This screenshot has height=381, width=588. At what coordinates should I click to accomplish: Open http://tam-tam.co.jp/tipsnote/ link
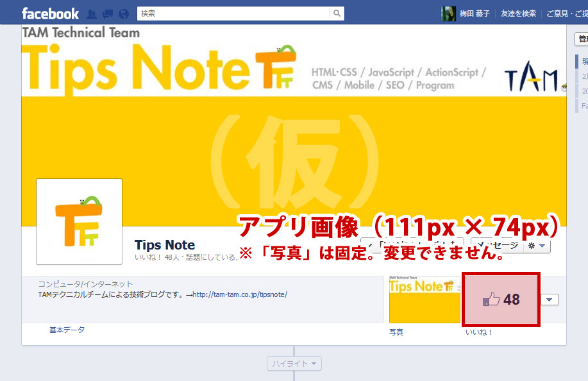point(240,295)
